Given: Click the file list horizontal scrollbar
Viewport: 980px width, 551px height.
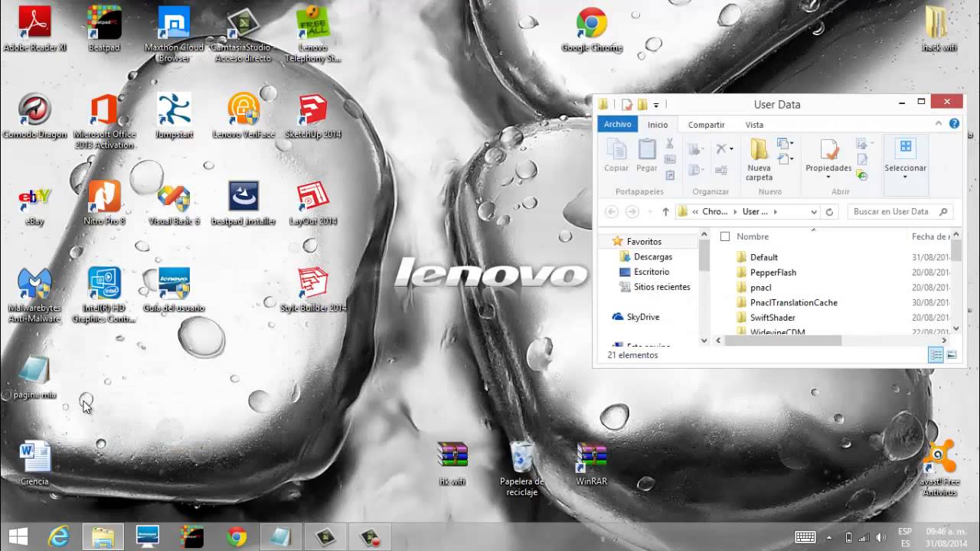Looking at the screenshot, I should point(782,341).
